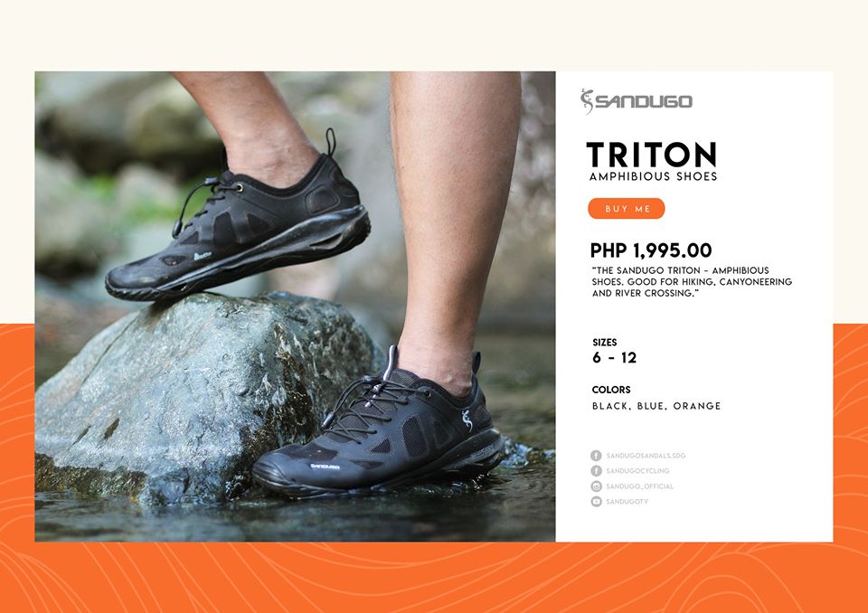Click the Sandugo gecko logo icon
868x613 pixels.
(587, 101)
